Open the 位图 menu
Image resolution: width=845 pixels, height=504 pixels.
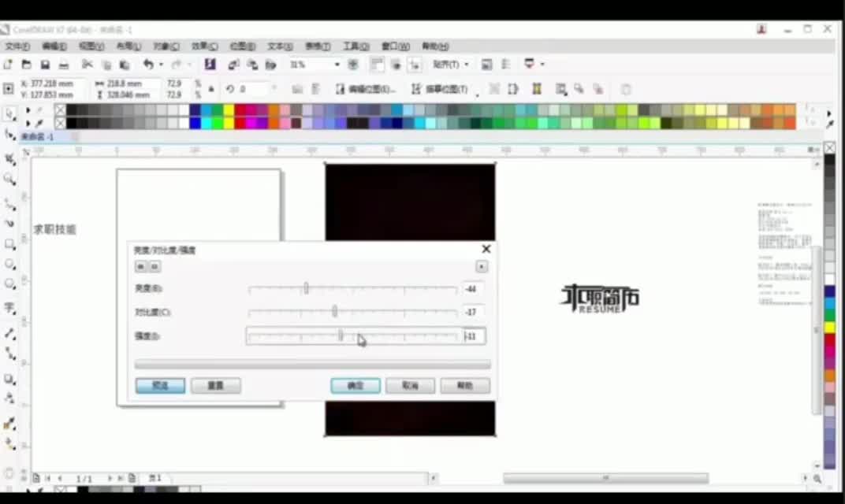pyautogui.click(x=240, y=46)
